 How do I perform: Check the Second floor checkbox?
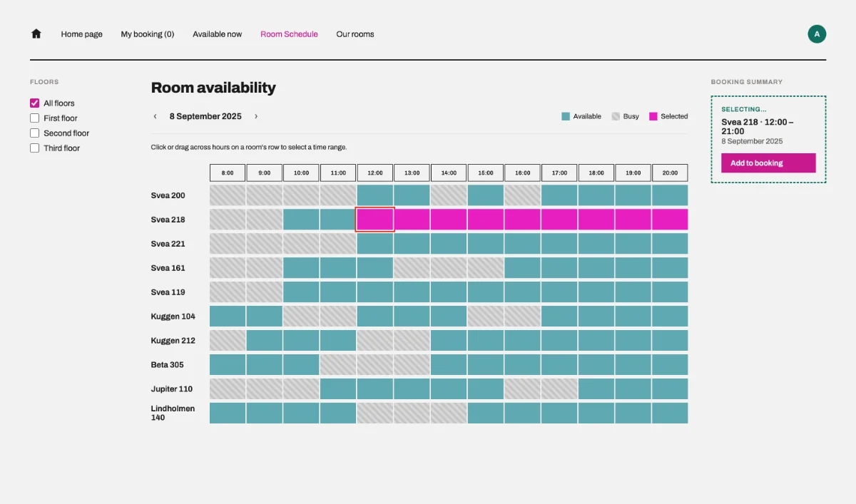[34, 133]
